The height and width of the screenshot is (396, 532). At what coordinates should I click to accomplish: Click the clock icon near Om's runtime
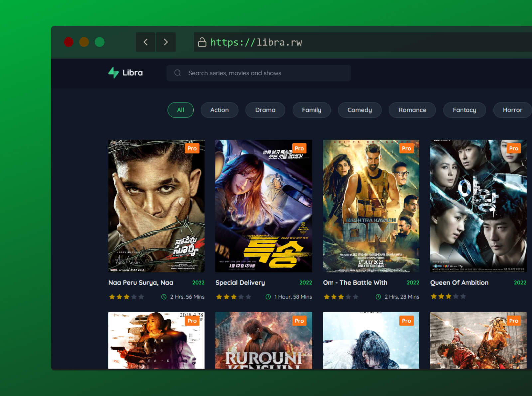pos(379,297)
